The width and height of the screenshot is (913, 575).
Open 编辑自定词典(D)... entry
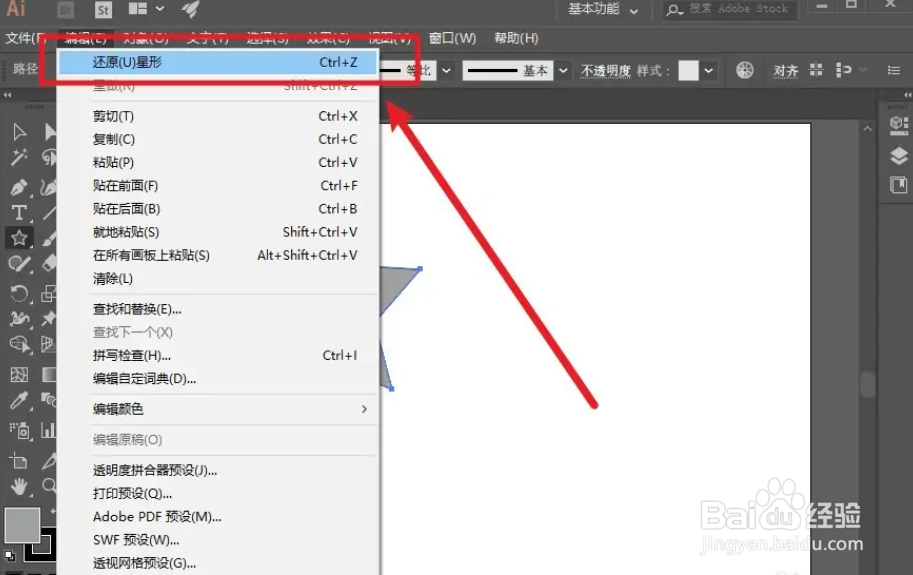point(218,379)
